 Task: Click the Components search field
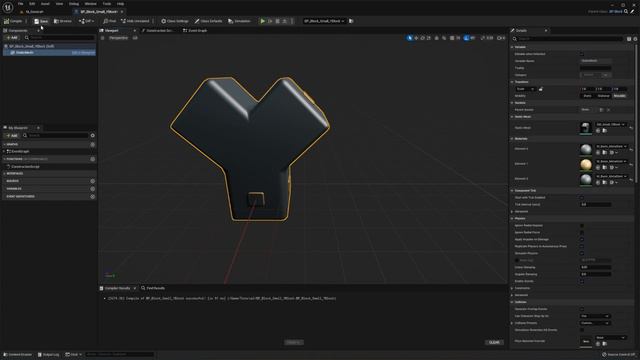click(59, 38)
